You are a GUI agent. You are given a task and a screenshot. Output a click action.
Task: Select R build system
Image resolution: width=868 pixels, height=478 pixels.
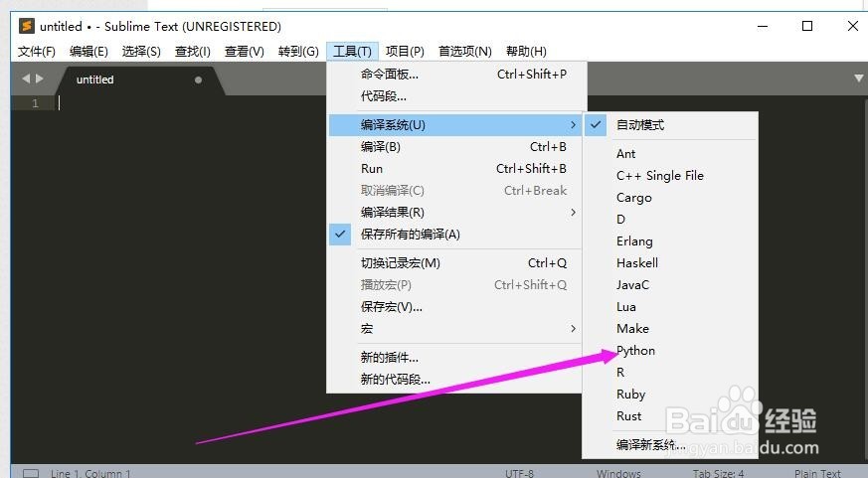[670, 373]
